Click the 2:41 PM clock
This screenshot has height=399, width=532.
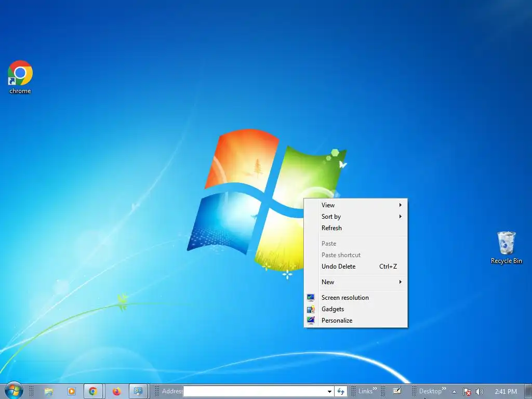(506, 392)
